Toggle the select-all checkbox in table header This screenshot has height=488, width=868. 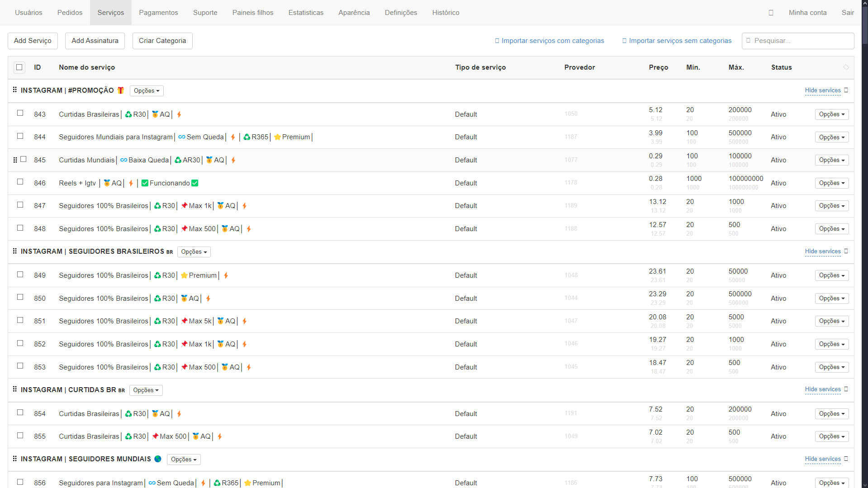(x=19, y=67)
